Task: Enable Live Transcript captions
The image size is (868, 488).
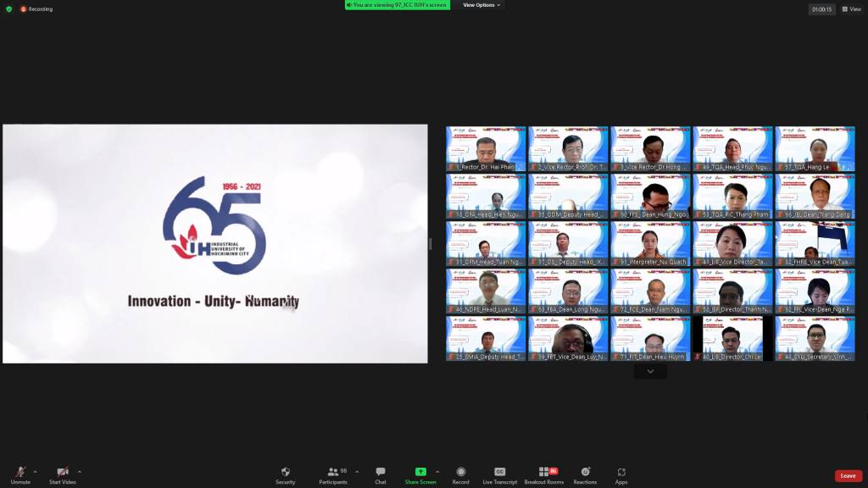Action: click(x=499, y=475)
